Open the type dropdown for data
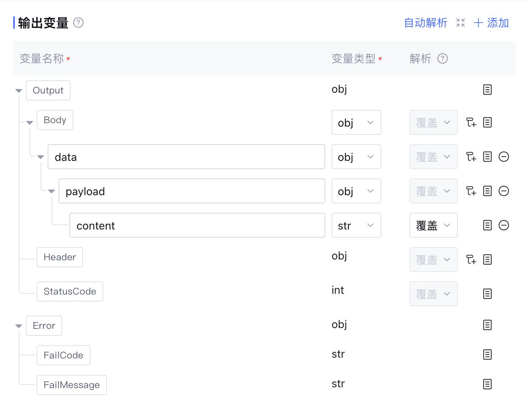 coord(356,157)
